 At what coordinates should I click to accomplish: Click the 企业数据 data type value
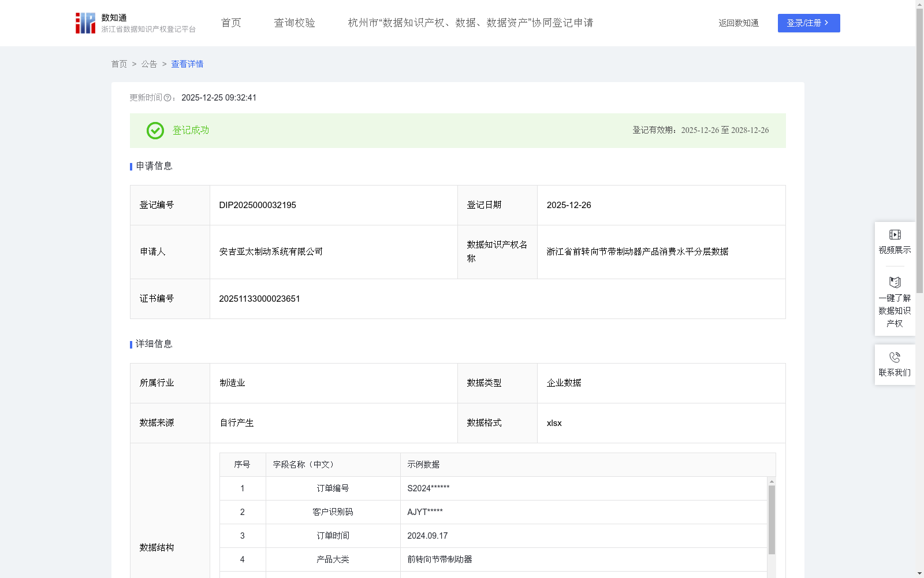coord(564,383)
